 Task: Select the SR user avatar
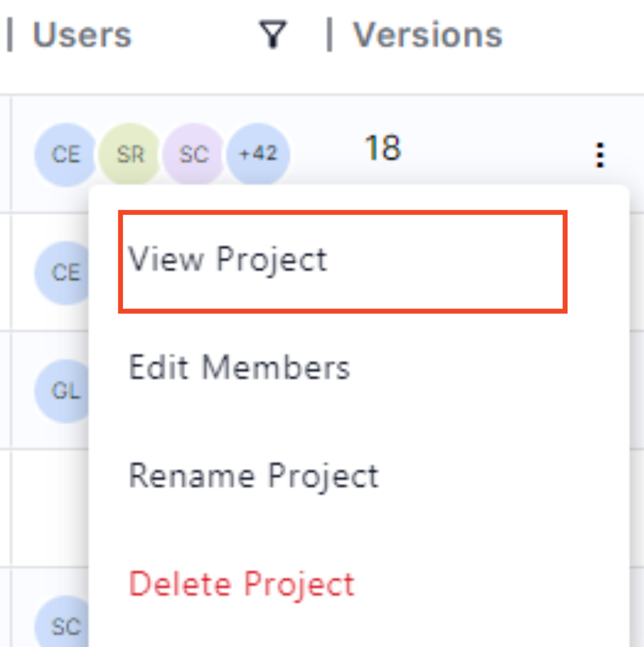[130, 155]
